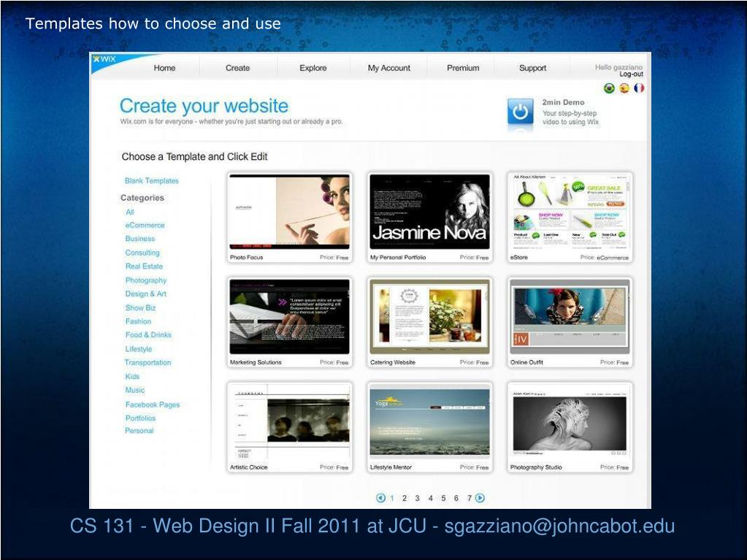Select the Real Estate category
This screenshot has height=560, width=747.
pos(144,266)
